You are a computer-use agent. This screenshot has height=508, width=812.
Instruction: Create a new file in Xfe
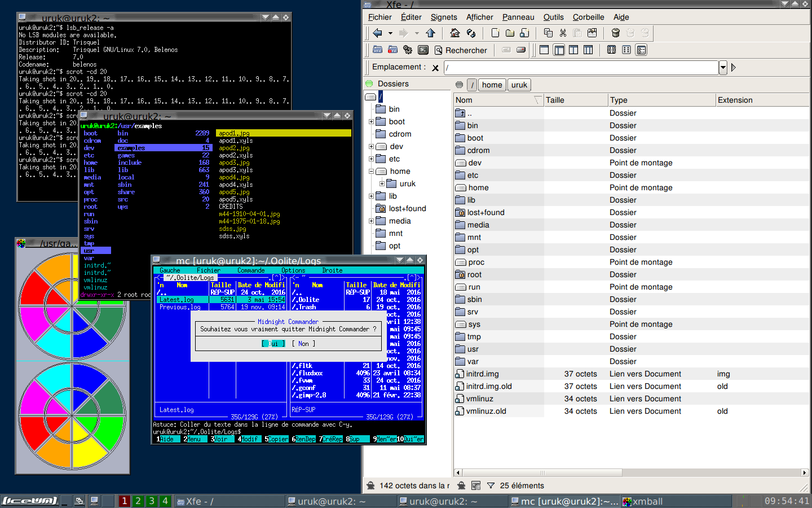495,33
